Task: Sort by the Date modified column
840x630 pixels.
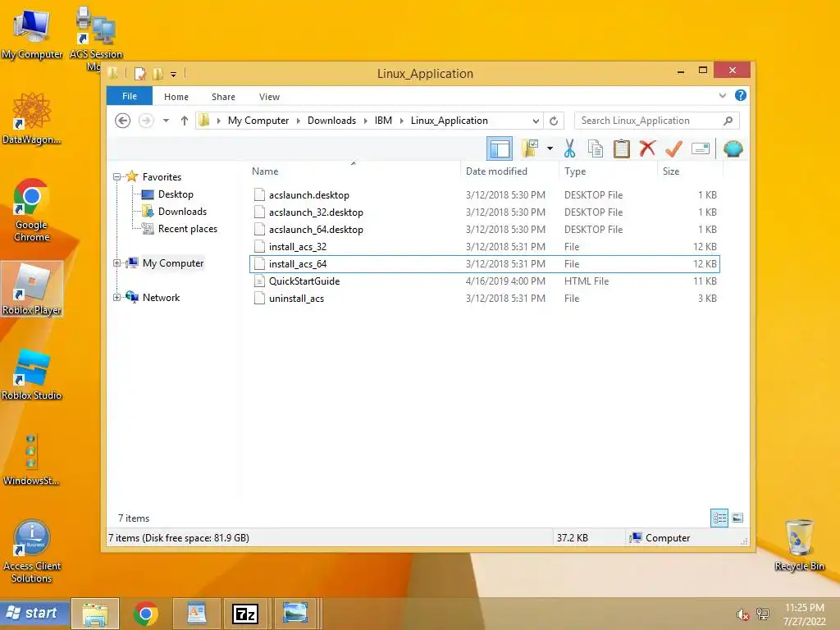Action: click(x=509, y=171)
